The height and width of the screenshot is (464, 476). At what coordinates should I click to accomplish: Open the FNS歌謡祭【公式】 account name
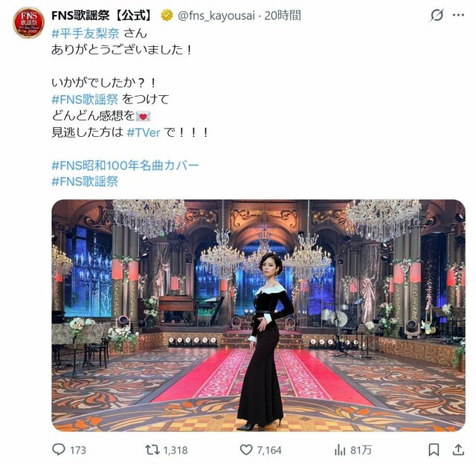click(x=103, y=15)
